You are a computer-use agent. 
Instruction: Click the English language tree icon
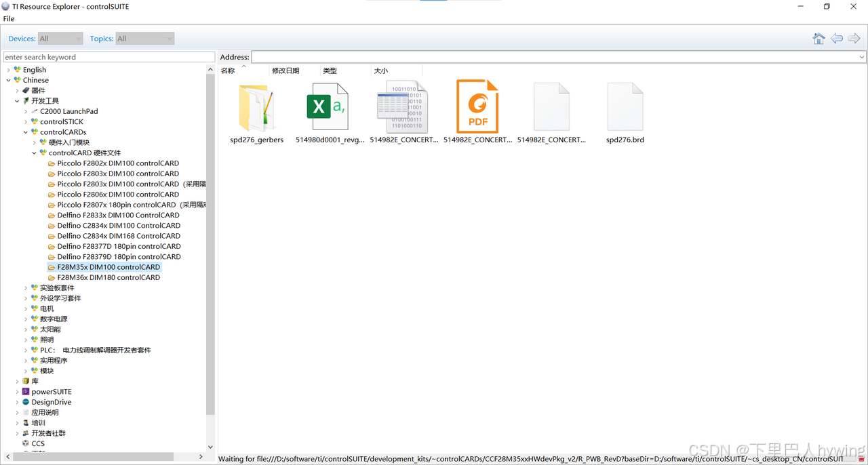pyautogui.click(x=18, y=70)
